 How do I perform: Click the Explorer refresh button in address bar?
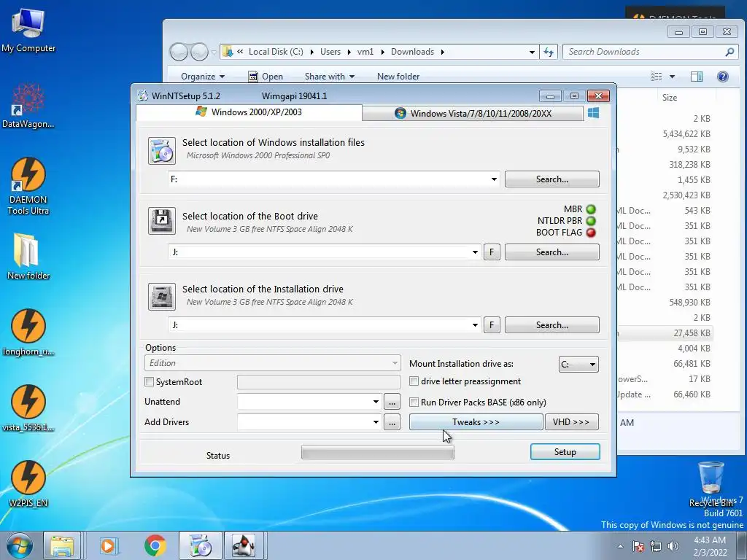pos(549,52)
